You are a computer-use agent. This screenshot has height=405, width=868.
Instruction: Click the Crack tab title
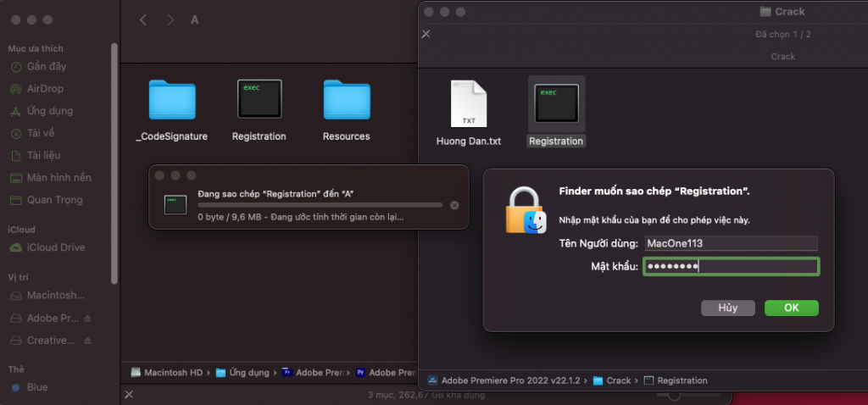pyautogui.click(x=782, y=57)
